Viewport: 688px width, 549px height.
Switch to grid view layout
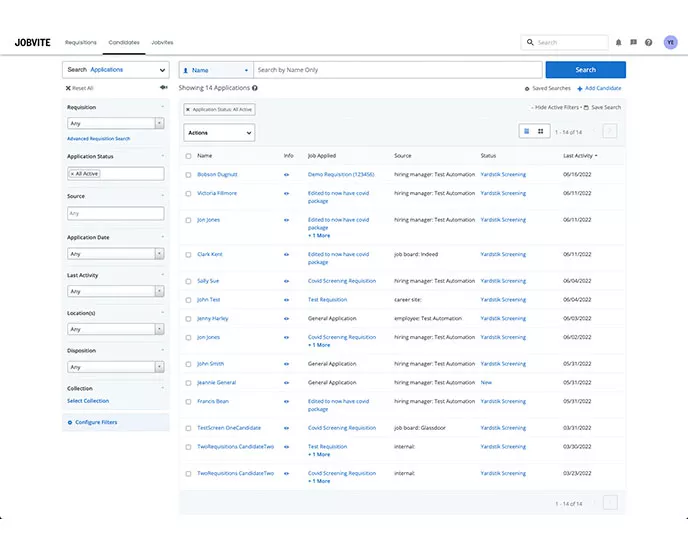click(540, 131)
